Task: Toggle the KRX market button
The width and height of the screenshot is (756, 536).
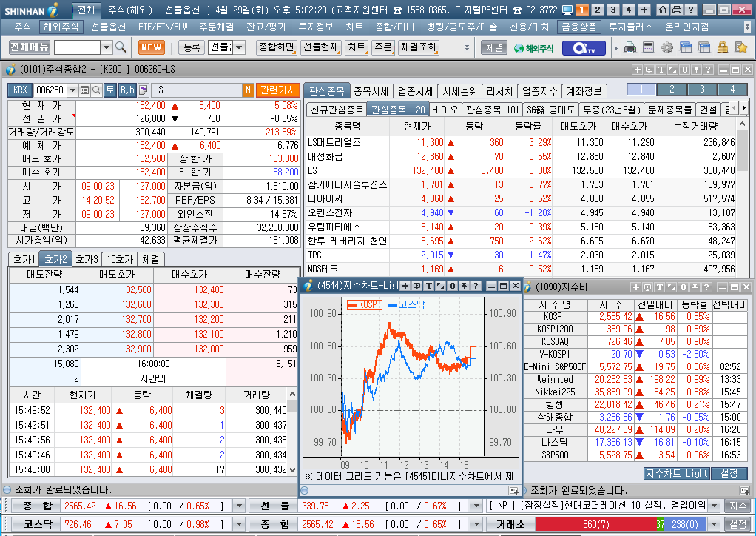Action: (x=20, y=90)
